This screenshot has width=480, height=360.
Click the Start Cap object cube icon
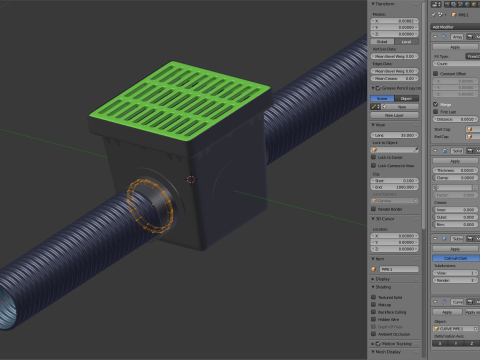pos(470,129)
